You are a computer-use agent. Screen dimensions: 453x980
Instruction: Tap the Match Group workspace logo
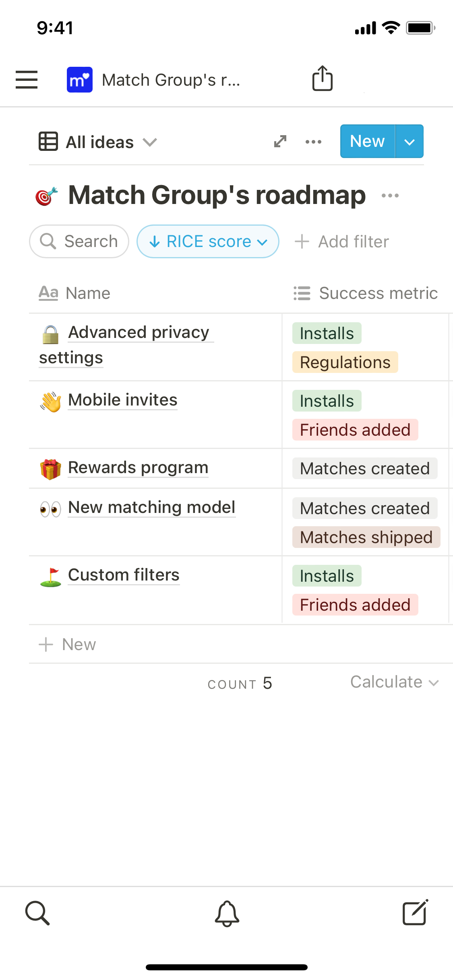point(80,80)
